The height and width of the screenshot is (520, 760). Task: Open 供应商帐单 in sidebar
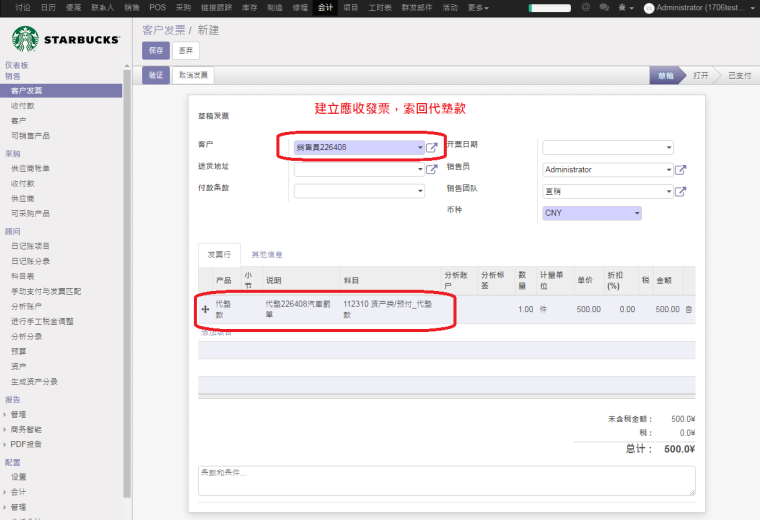(30, 168)
